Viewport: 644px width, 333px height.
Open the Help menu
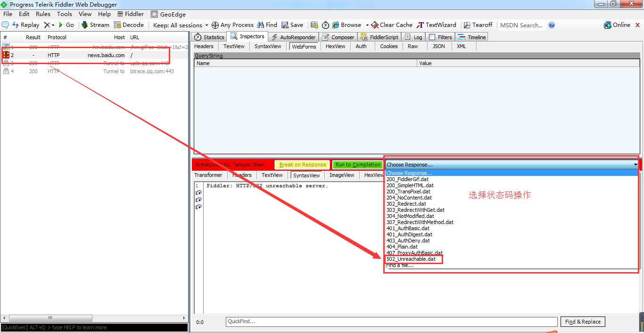[x=104, y=14]
